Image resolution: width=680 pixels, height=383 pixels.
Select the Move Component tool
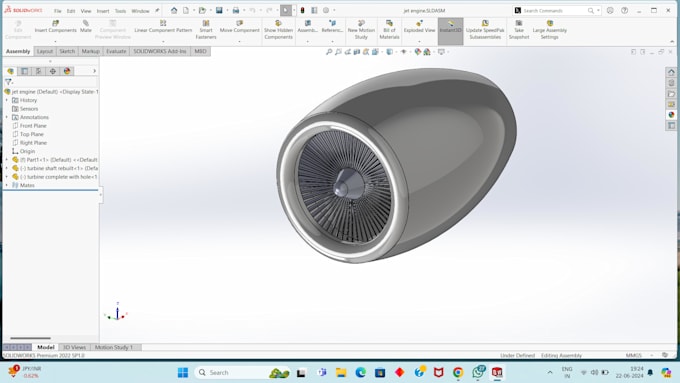pos(239,26)
